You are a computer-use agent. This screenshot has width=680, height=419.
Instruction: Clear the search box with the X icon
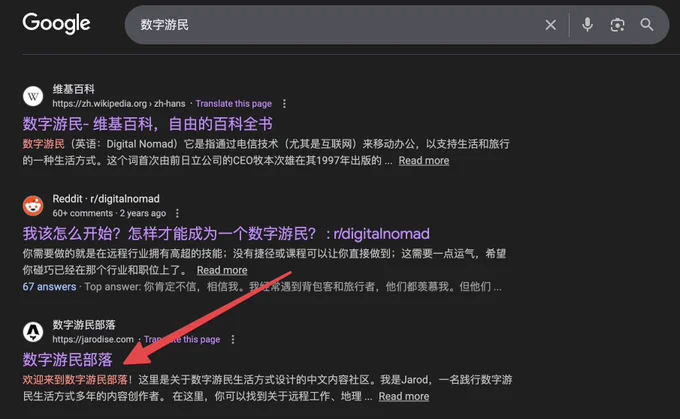click(550, 25)
